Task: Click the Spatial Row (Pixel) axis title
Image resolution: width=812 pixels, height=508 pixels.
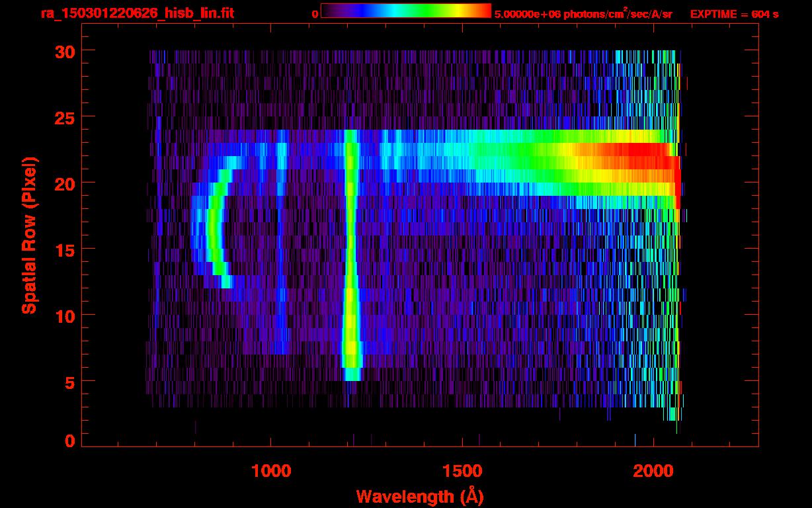Action: [x=29, y=235]
